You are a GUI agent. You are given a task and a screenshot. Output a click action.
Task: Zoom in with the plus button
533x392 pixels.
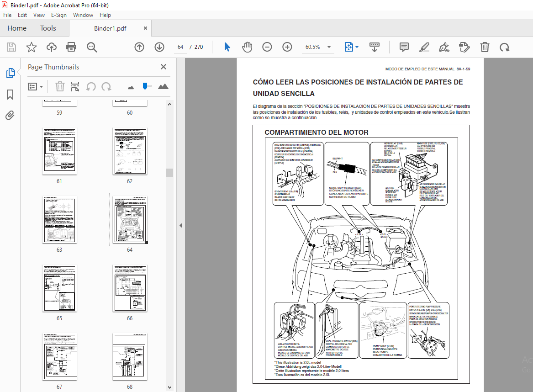coord(287,47)
